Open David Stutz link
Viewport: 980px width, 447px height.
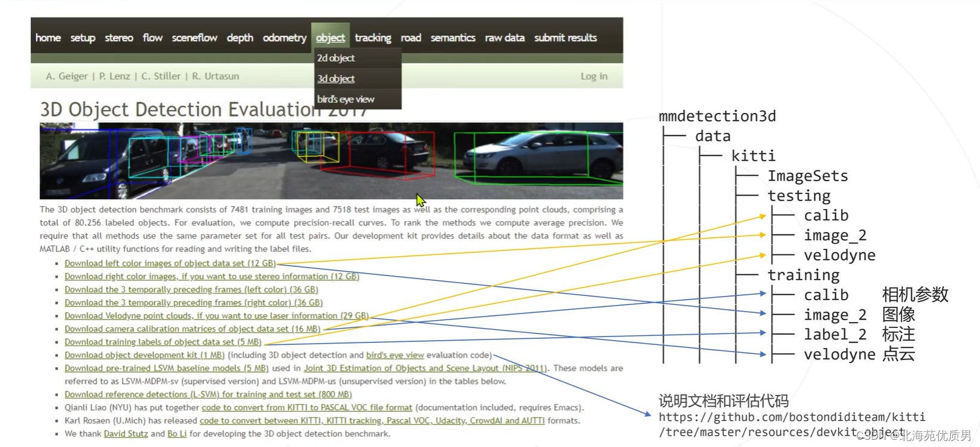126,434
